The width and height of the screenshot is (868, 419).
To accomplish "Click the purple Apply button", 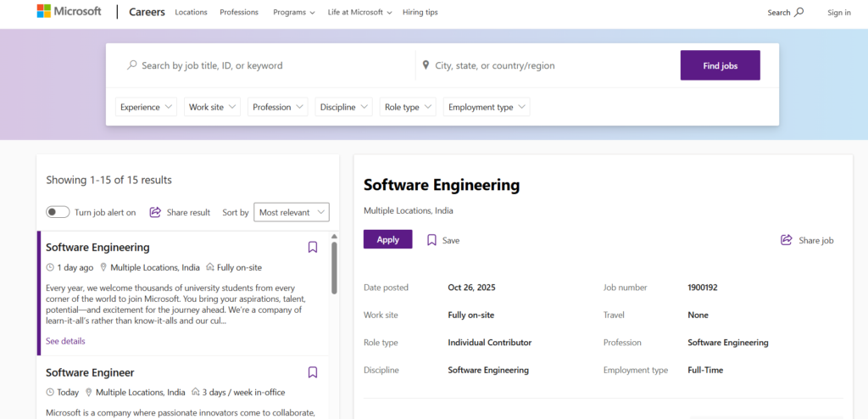I will [387, 240].
